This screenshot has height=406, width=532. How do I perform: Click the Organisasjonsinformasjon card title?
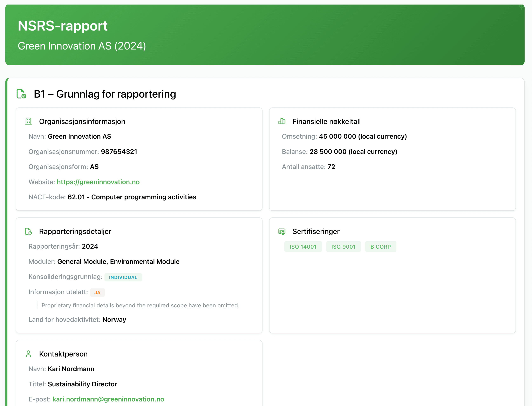(82, 121)
